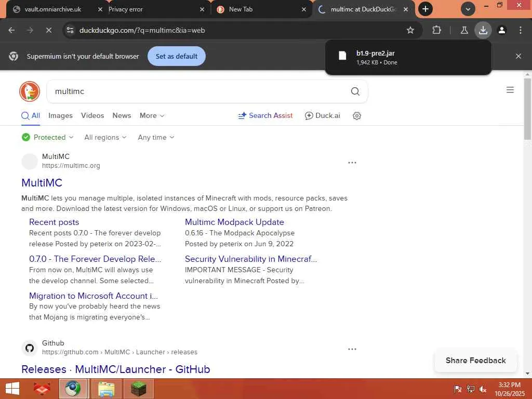The height and width of the screenshot is (399, 532).
Task: Open the All regions dropdown
Action: pyautogui.click(x=105, y=137)
